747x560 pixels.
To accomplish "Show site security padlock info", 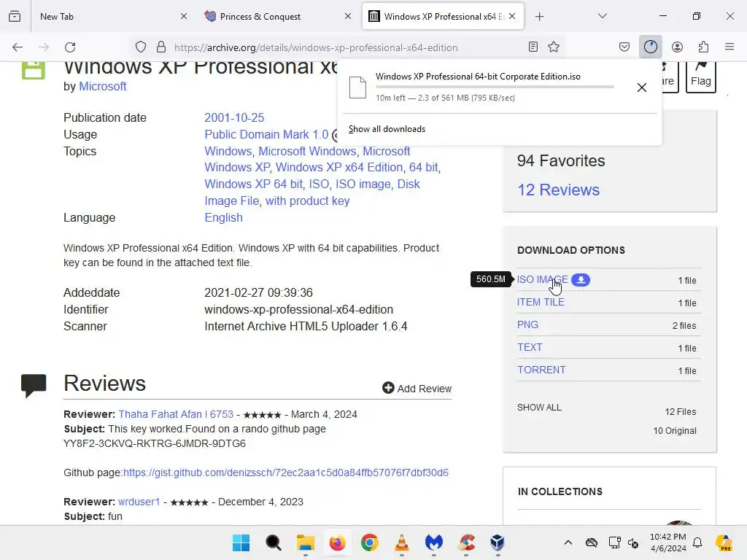I will coord(161,47).
